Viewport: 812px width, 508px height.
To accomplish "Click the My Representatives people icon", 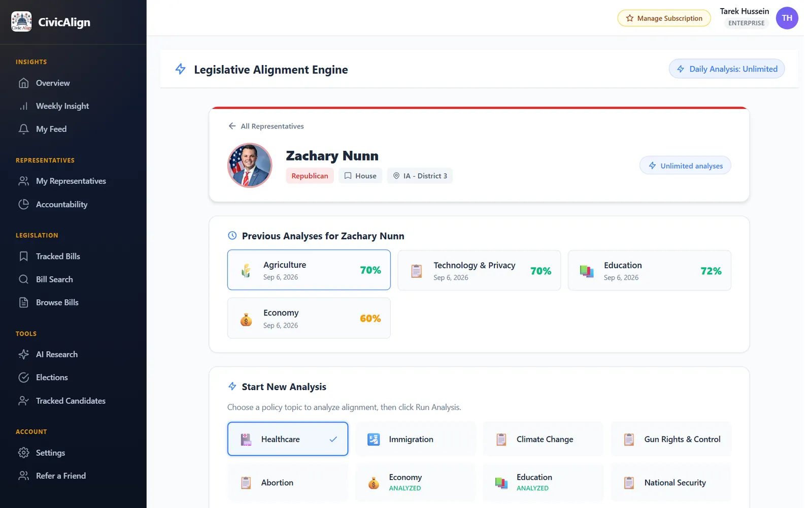I will click(23, 181).
